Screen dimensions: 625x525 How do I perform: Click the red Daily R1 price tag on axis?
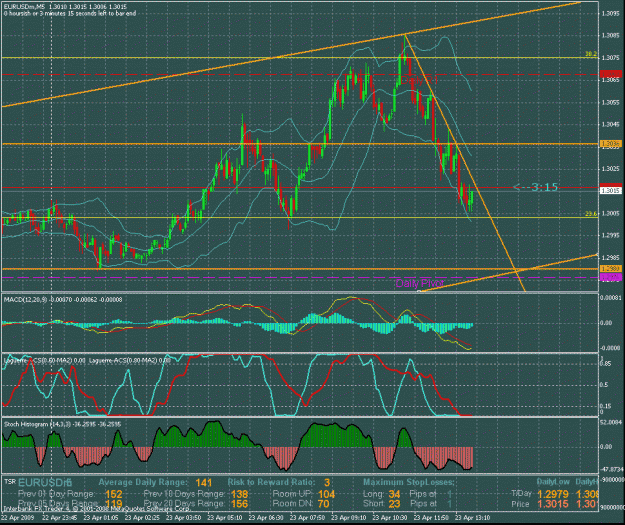point(611,74)
